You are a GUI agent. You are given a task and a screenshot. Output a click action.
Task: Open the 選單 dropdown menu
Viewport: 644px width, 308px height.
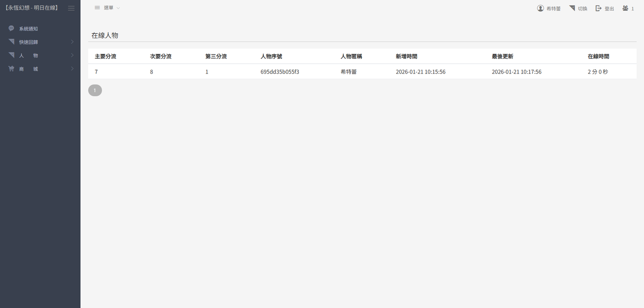pyautogui.click(x=107, y=8)
